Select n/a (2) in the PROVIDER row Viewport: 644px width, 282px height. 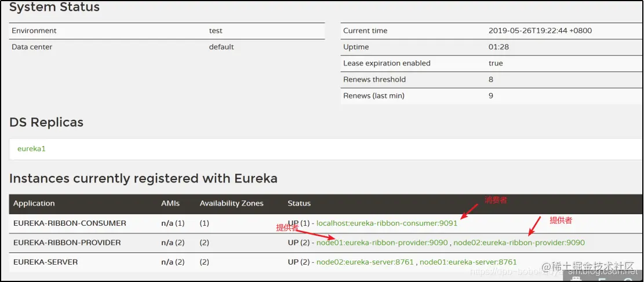[x=173, y=243]
